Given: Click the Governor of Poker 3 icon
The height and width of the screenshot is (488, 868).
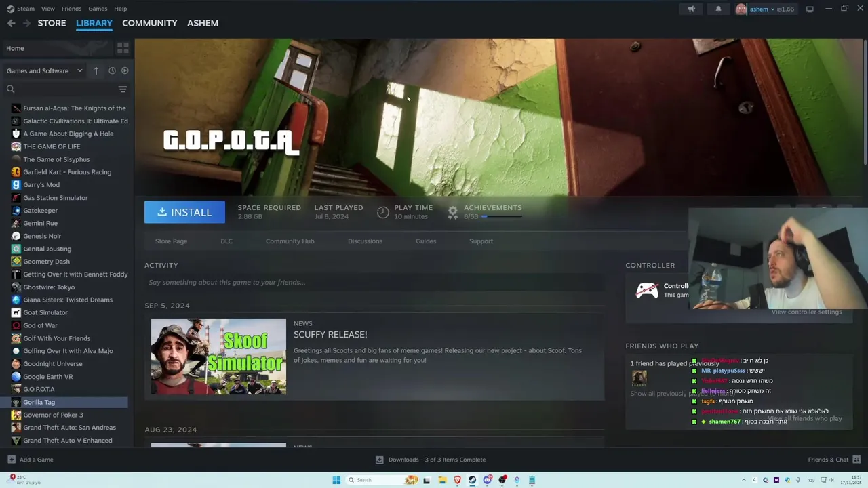Looking at the screenshot, I should pos(16,415).
